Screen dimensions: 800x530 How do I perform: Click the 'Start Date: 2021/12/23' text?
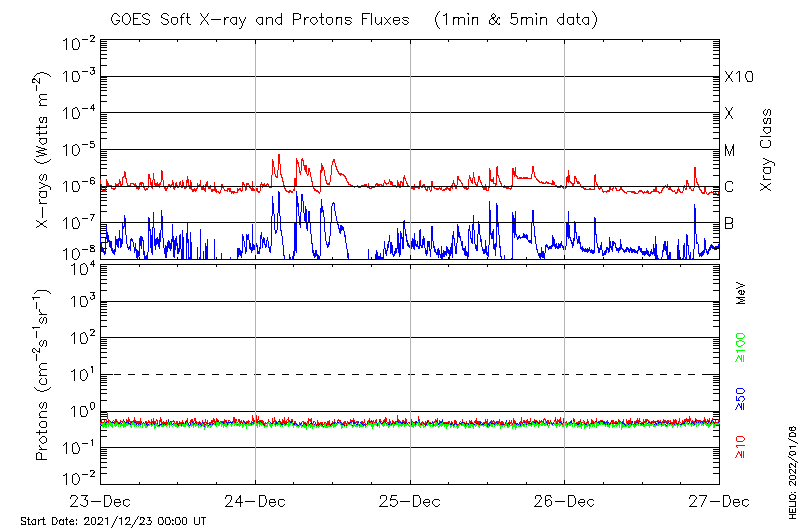[113, 521]
